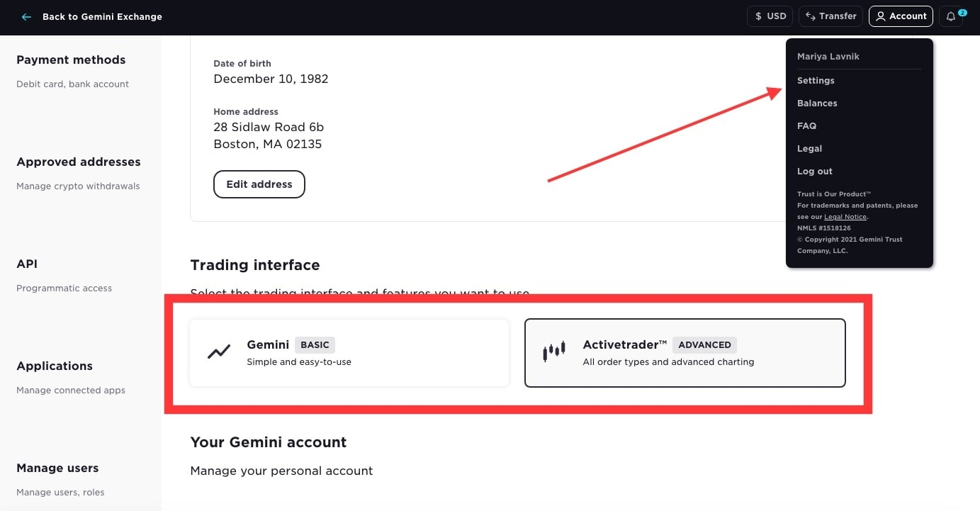Open the Account dropdown menu
This screenshot has width=980, height=511.
(x=901, y=16)
